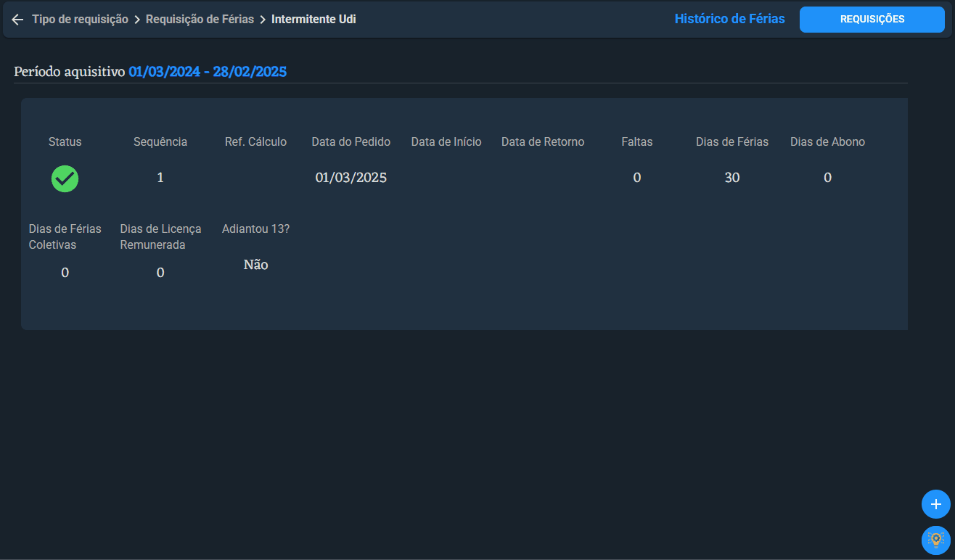Click the Data de Início header
This screenshot has width=955, height=560.
(446, 142)
